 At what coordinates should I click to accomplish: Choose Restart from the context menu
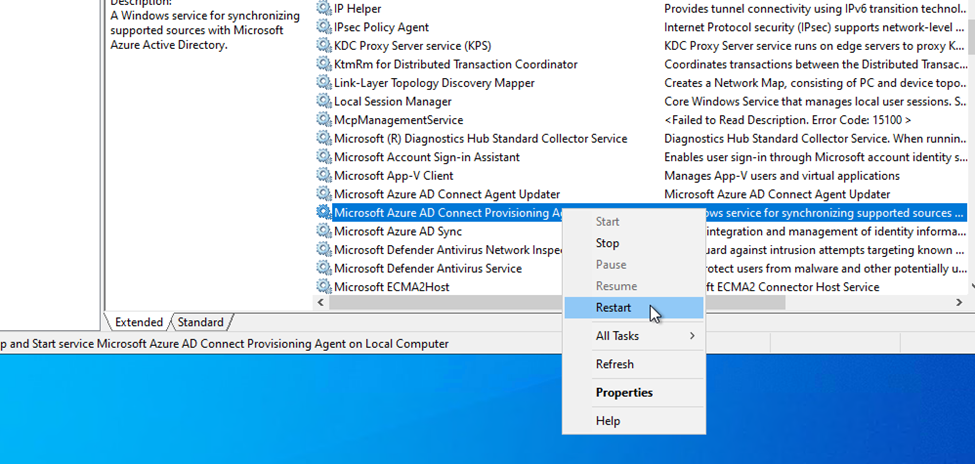coord(634,308)
